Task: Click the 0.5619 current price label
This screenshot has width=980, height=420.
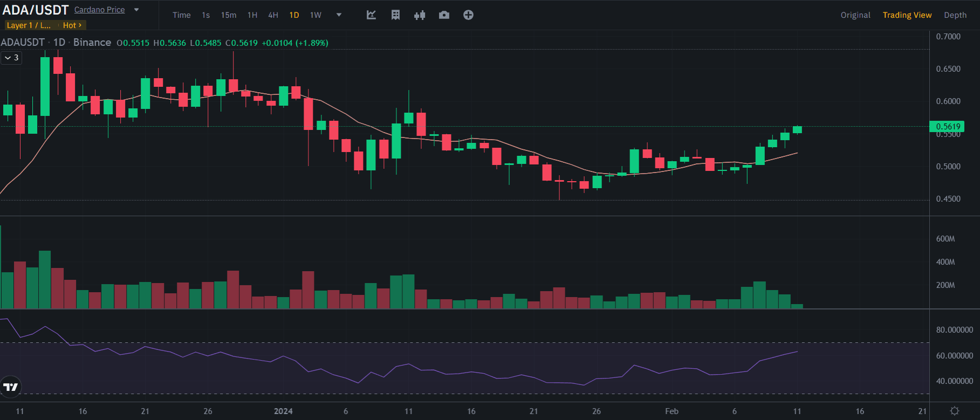Action: (x=947, y=127)
